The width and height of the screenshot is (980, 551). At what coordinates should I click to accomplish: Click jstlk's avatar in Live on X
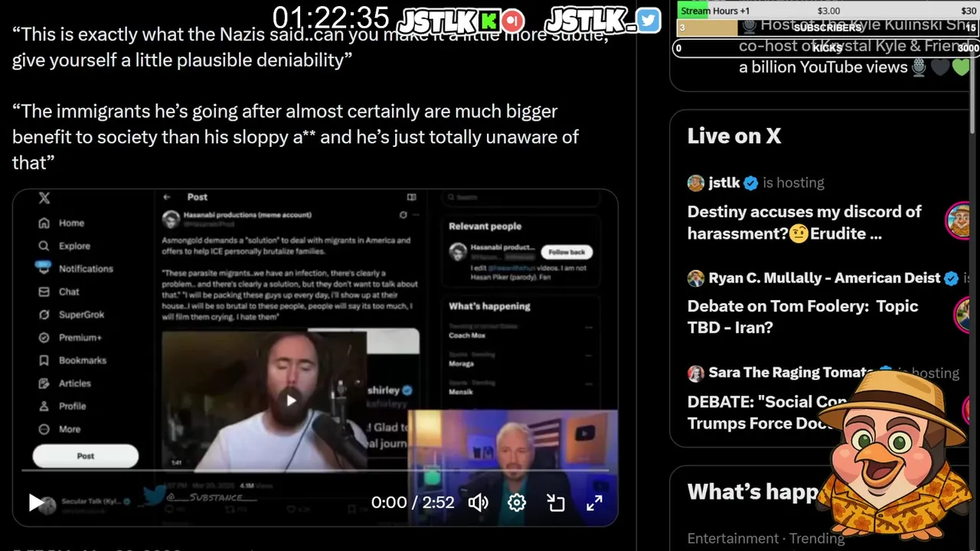click(695, 183)
